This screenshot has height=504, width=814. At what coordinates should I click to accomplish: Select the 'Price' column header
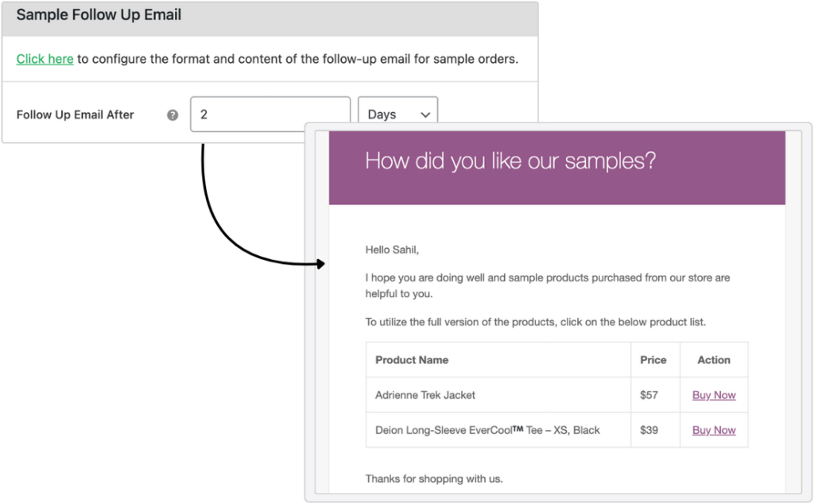(x=653, y=360)
